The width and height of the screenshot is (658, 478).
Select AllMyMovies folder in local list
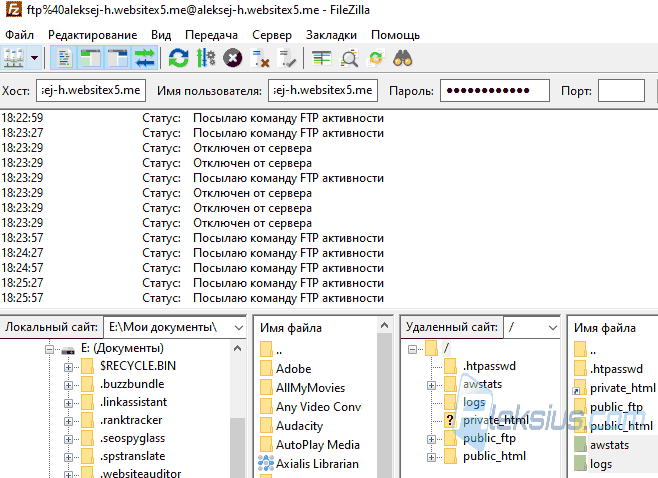311,388
